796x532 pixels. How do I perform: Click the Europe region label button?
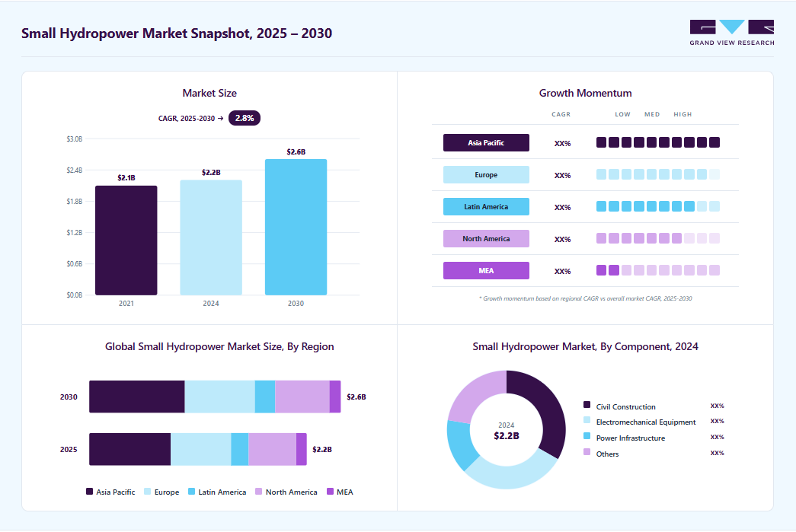(x=486, y=174)
